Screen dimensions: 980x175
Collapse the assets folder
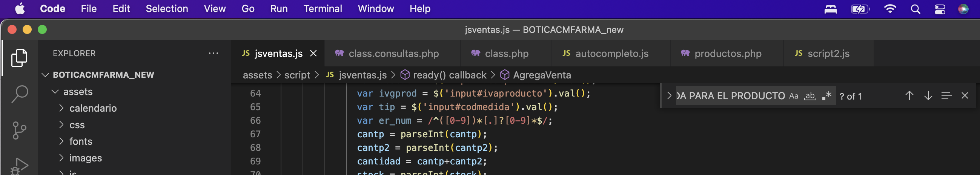55,92
